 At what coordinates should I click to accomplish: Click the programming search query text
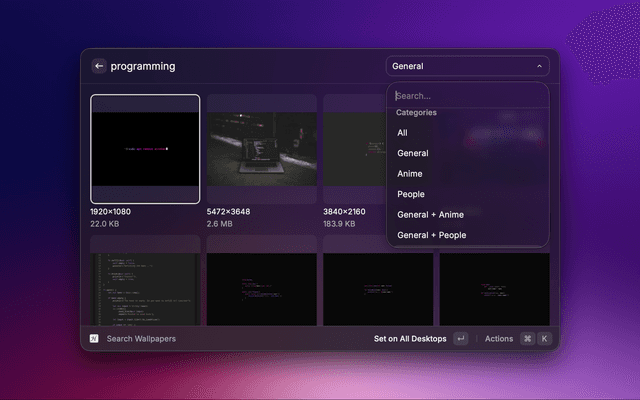coord(143,66)
